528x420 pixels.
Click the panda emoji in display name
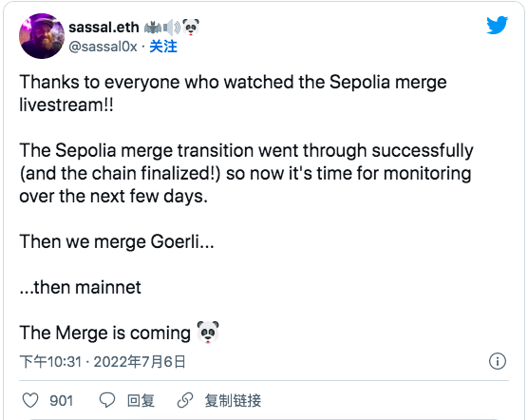tap(191, 27)
